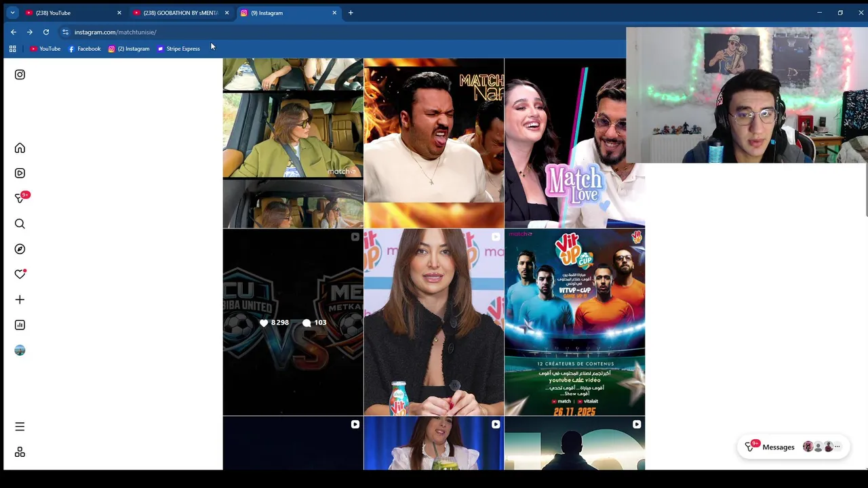Open the woman driving car post
The height and width of the screenshot is (488, 868).
(x=293, y=143)
